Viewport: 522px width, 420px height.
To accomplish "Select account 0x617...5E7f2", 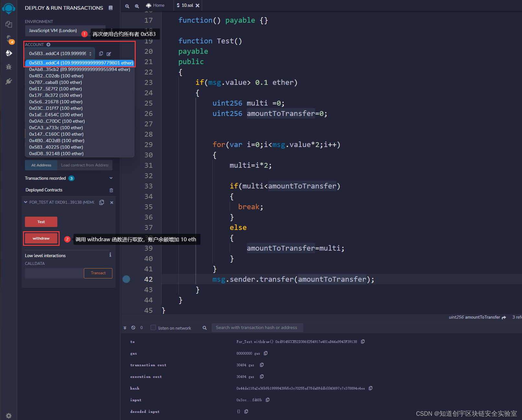I will 80,89.
